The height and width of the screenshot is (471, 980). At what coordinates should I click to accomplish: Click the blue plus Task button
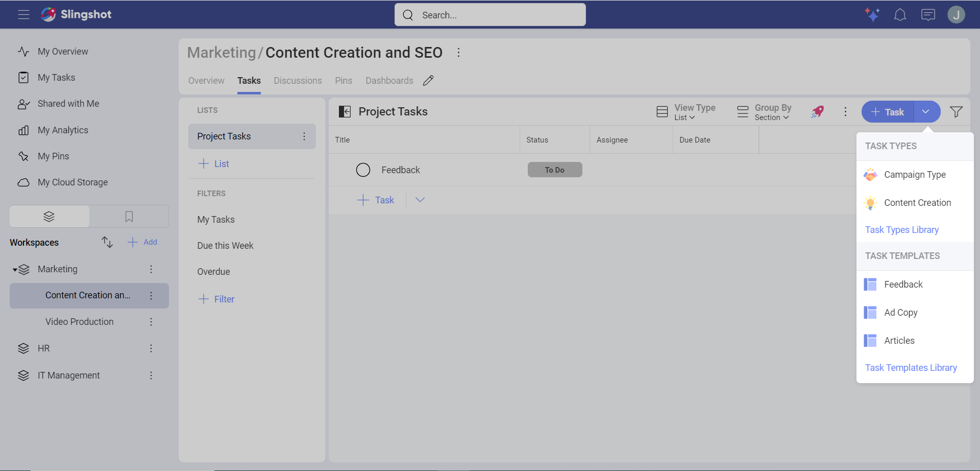[888, 112]
